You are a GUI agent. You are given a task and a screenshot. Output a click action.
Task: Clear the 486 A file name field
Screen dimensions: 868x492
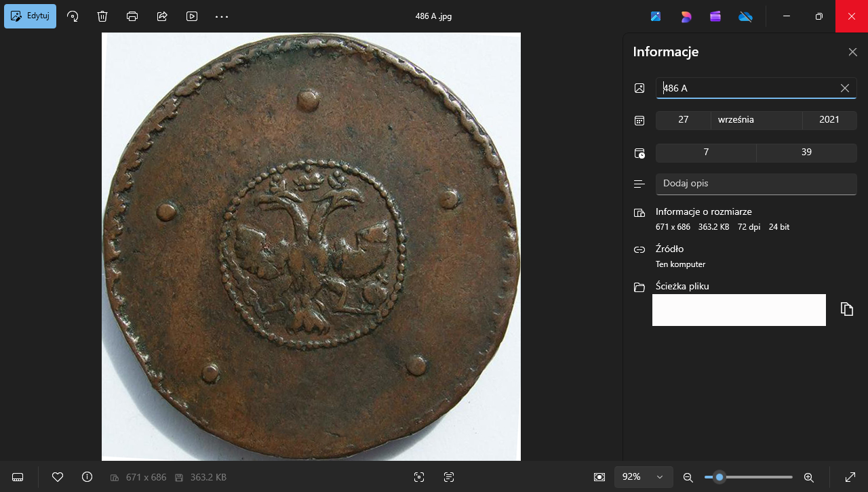click(845, 88)
